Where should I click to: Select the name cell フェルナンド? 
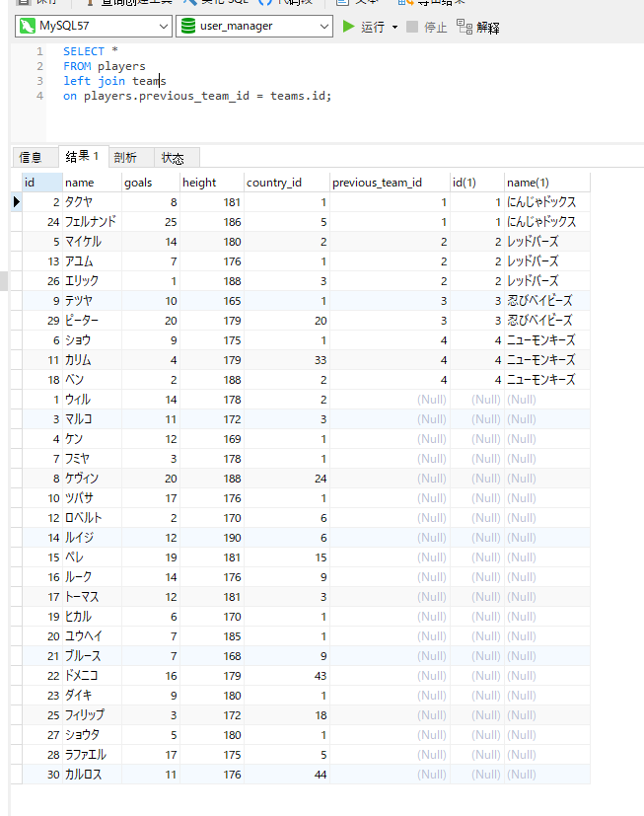coord(92,222)
